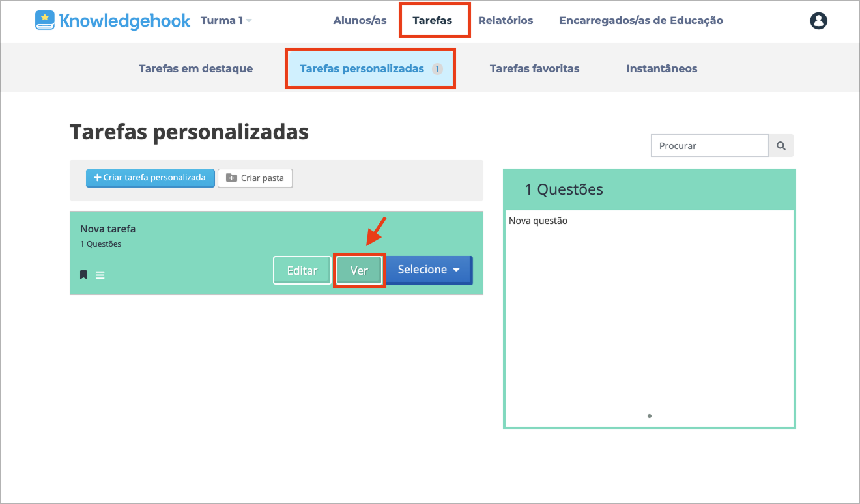Click the list lines icon on Nova tarefa
Viewport: 860px width, 504px height.
[x=100, y=275]
